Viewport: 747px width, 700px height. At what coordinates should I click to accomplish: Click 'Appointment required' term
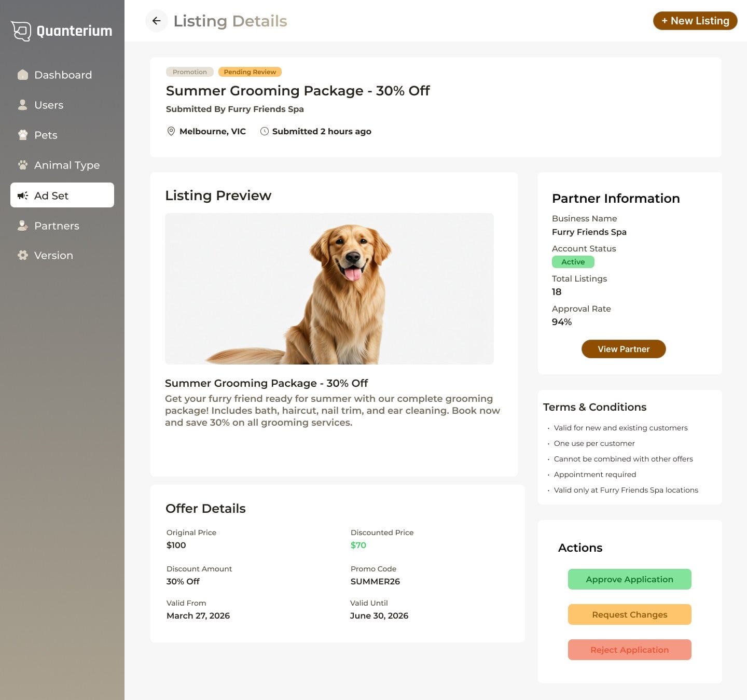pos(595,474)
